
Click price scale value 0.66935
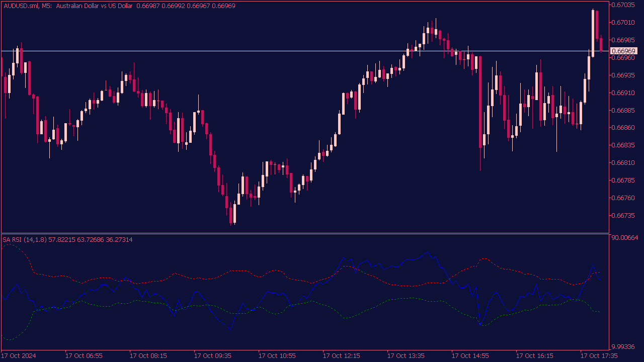click(624, 75)
